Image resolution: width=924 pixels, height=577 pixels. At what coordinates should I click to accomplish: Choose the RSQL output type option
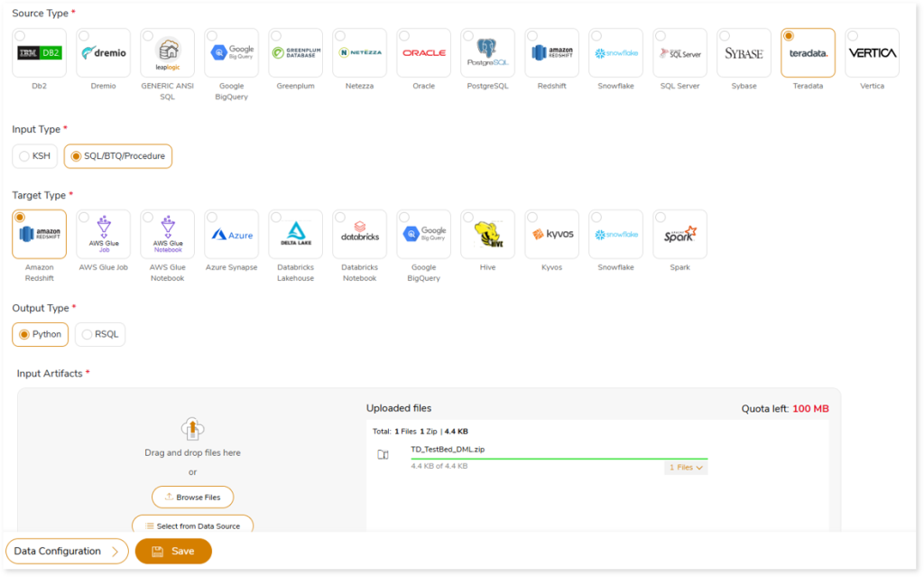click(x=88, y=335)
